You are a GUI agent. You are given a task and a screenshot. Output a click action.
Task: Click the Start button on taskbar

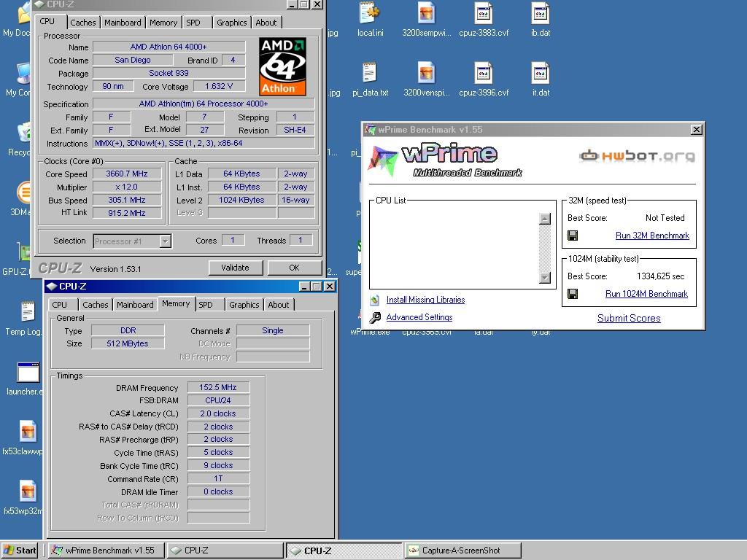[20, 551]
